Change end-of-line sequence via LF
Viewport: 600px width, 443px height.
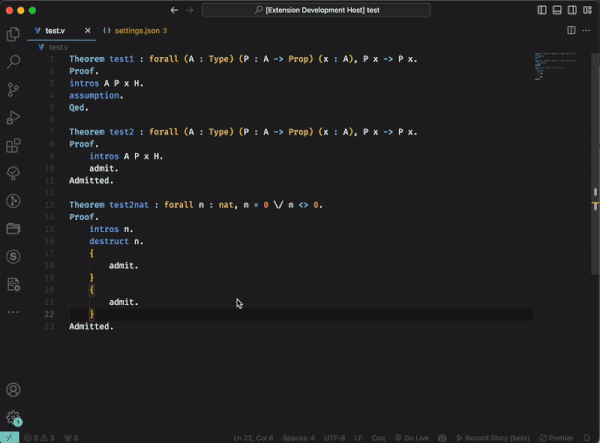pyautogui.click(x=358, y=438)
